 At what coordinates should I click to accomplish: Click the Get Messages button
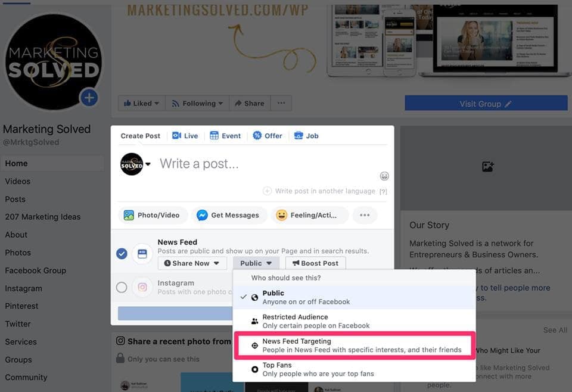tap(229, 215)
